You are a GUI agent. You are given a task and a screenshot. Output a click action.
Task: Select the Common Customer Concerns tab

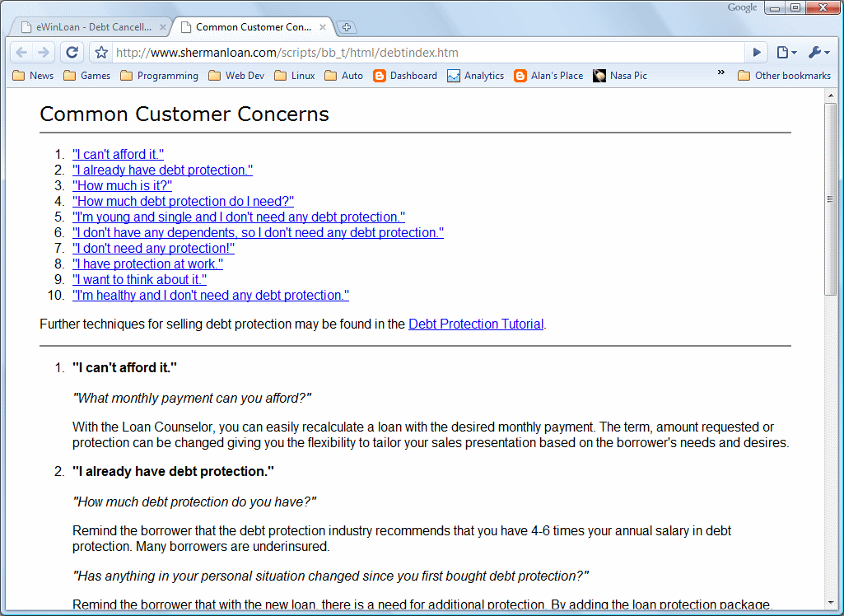pos(251,27)
